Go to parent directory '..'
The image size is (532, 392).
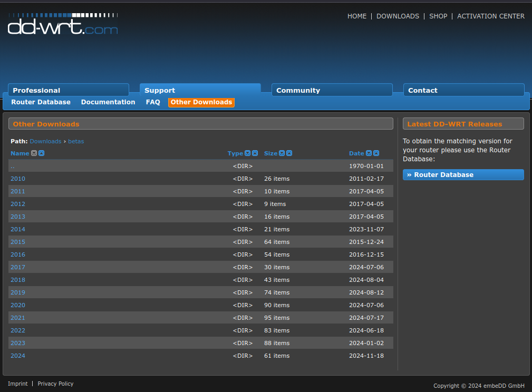click(13, 166)
